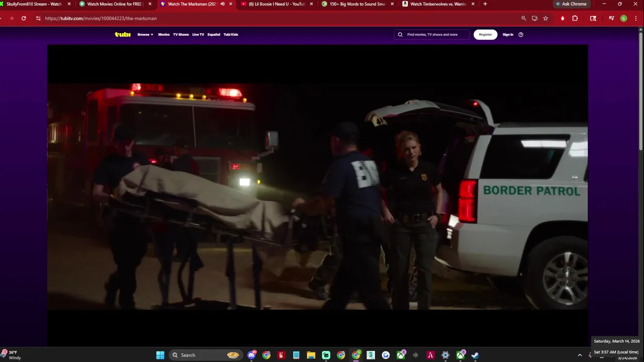Show hidden system tray icons chevron
Image resolution: width=644 pixels, height=362 pixels.
[580, 355]
